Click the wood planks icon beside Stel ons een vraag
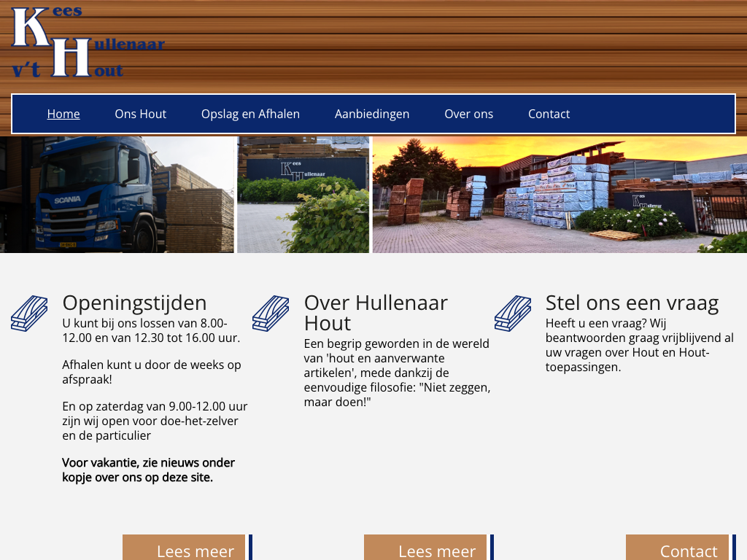Image resolution: width=747 pixels, height=560 pixels. pyautogui.click(x=512, y=314)
